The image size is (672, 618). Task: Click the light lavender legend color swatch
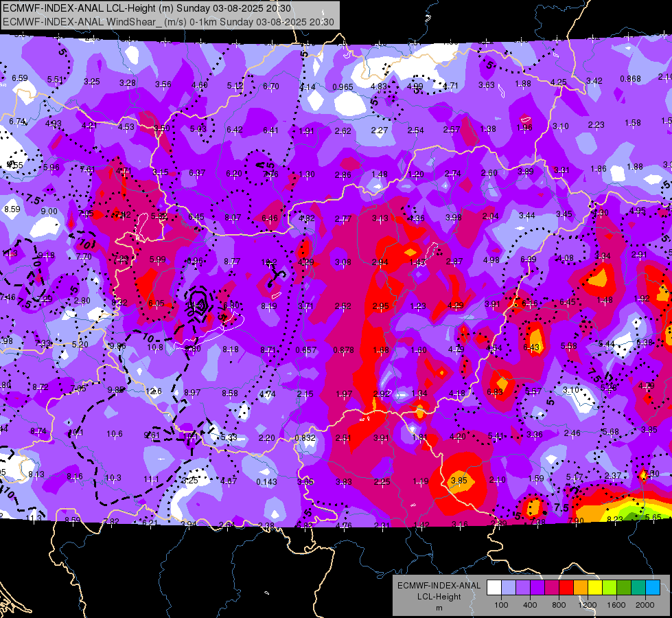pos(509,587)
